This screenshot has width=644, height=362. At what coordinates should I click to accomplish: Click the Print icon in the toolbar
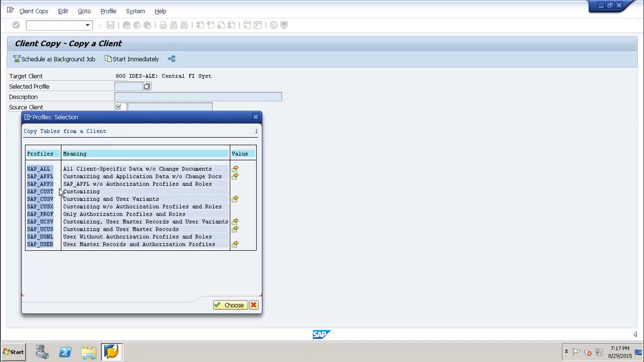tap(163, 25)
